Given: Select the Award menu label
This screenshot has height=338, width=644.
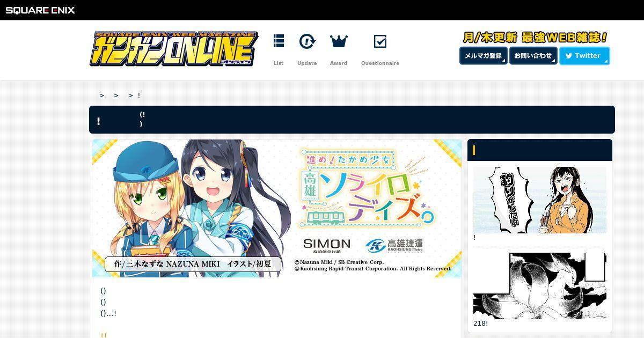Looking at the screenshot, I should pos(339,63).
